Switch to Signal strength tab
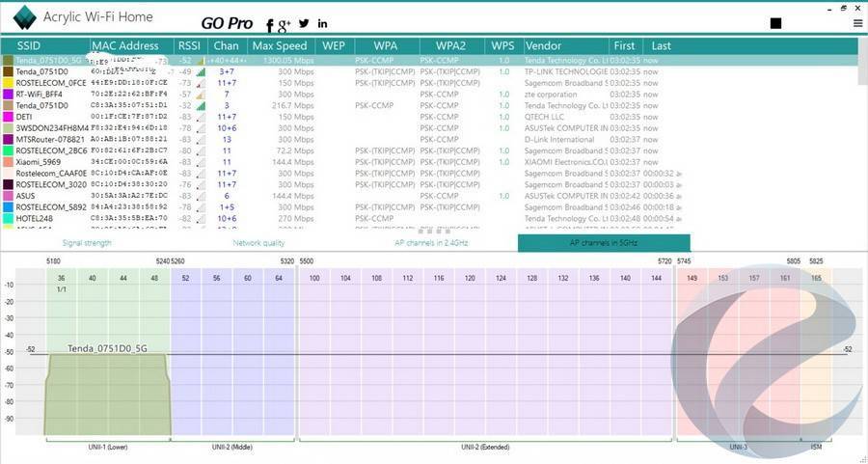The height and width of the screenshot is (464, 868). tap(87, 243)
